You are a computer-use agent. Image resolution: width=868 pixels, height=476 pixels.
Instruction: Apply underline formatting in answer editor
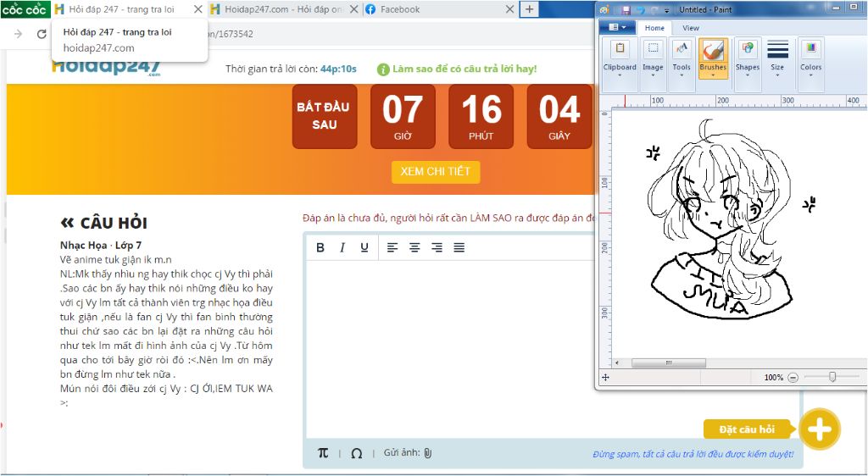(x=364, y=247)
